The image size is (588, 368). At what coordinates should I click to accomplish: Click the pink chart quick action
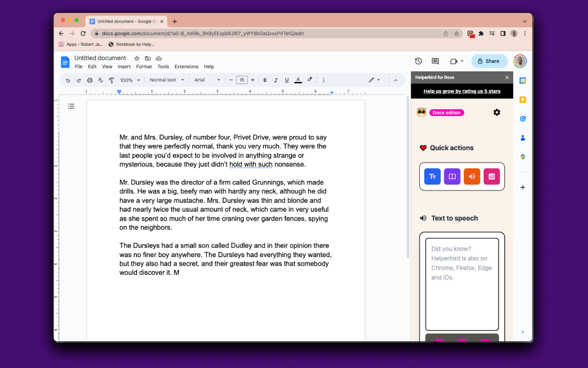[x=492, y=177]
